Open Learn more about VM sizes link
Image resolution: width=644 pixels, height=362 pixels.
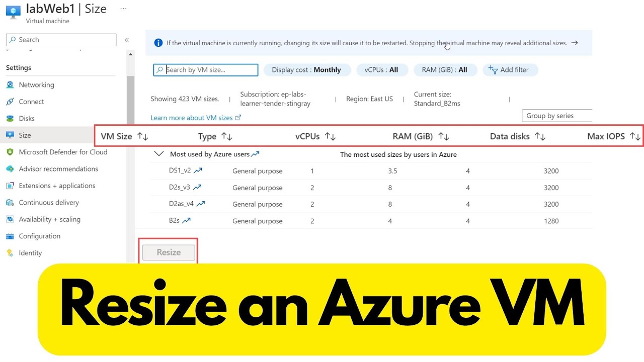pos(196,118)
